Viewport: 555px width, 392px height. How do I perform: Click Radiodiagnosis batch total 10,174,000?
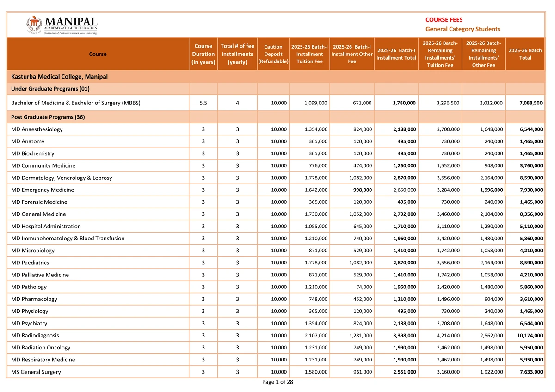[530, 335]
